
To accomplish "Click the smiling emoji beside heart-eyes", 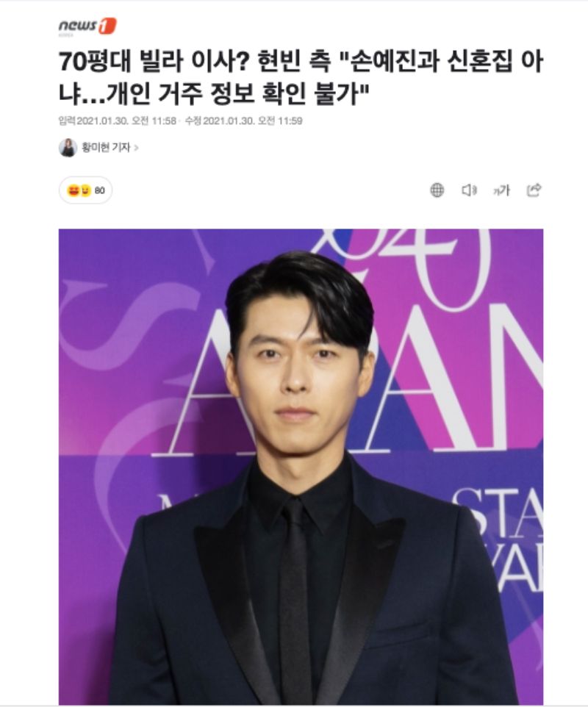I will point(85,190).
